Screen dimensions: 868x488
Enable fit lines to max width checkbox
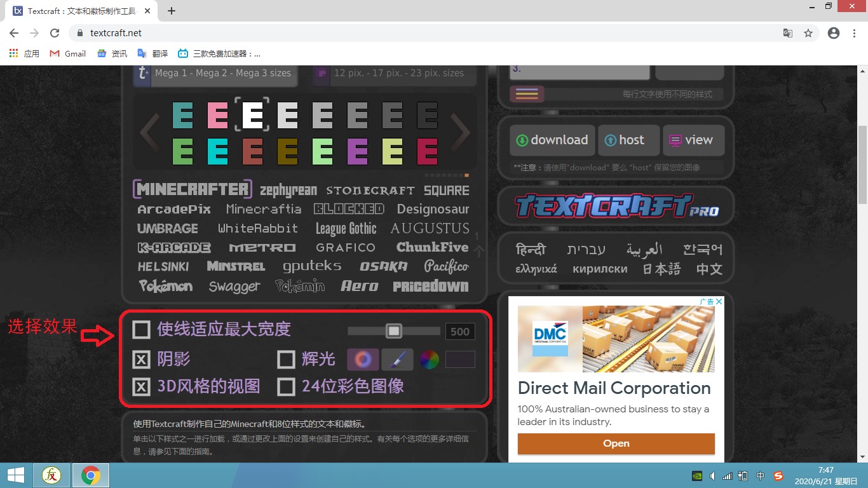point(141,329)
